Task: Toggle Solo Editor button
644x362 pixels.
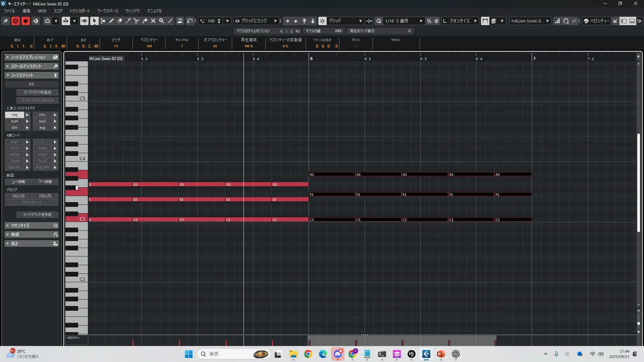Action: point(15,21)
